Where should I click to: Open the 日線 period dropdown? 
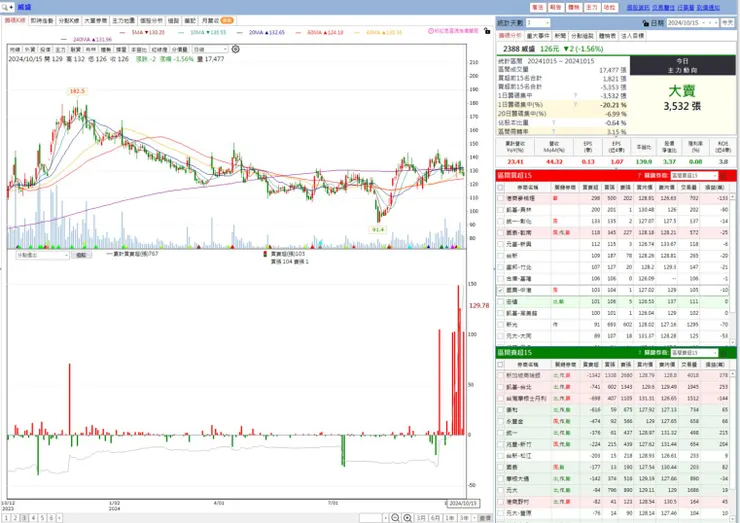(x=210, y=49)
